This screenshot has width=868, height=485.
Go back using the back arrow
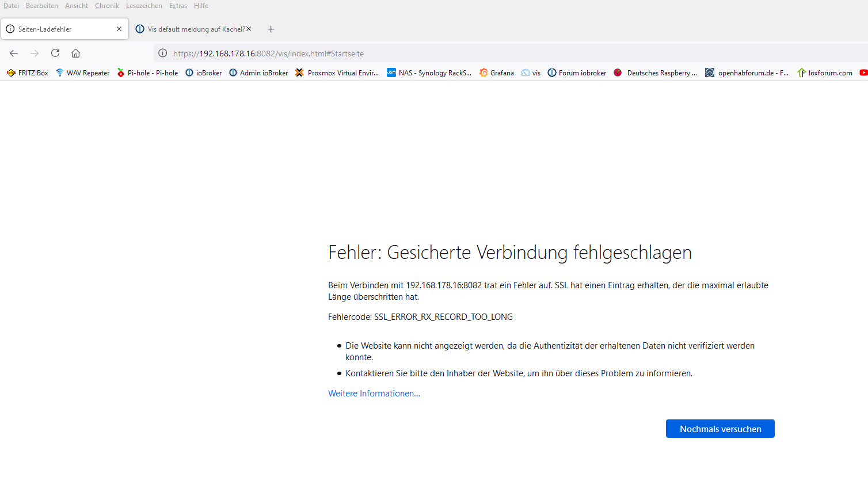click(14, 54)
